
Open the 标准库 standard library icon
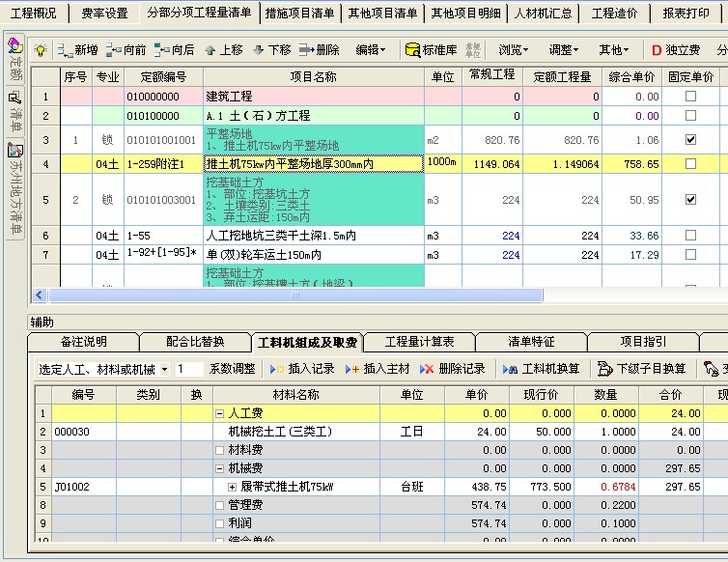(x=412, y=49)
